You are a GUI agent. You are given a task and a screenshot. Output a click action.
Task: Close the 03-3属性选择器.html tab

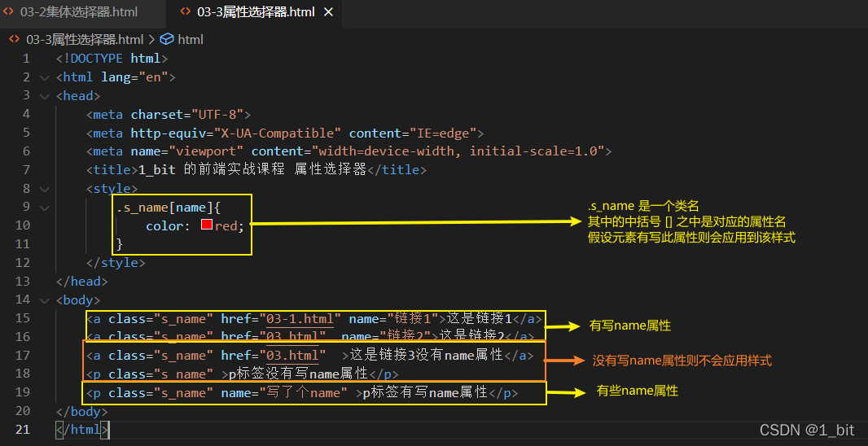pos(328,12)
